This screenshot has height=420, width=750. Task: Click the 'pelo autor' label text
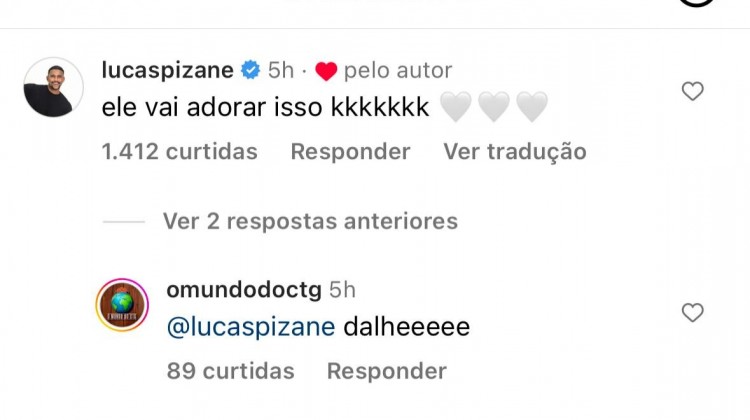397,71
